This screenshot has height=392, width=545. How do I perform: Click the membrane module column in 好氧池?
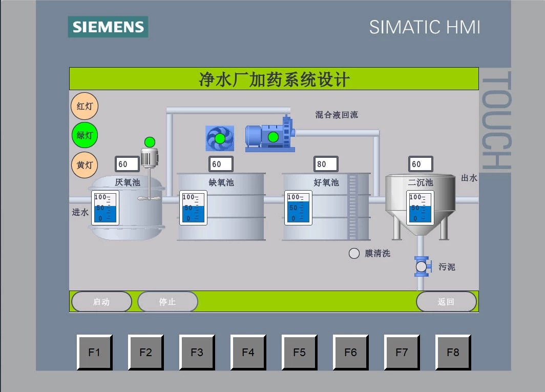353,207
